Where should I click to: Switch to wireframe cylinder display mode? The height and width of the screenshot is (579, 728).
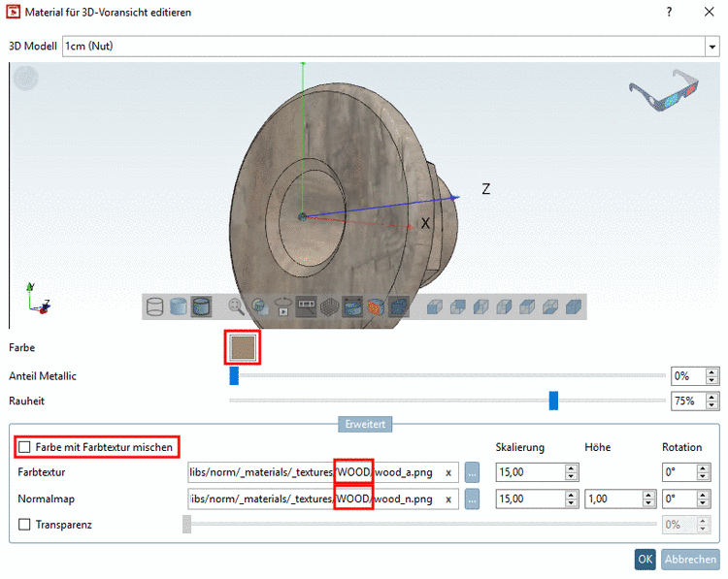pos(154,306)
